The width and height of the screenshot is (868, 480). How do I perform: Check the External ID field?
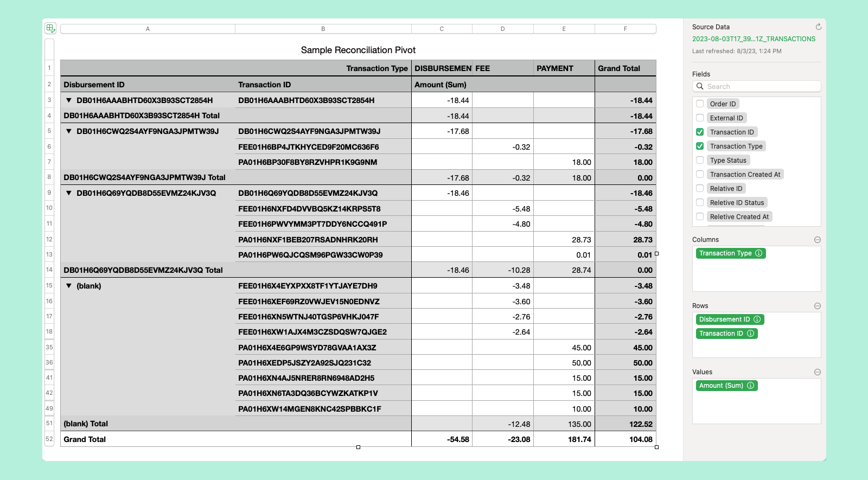(700, 118)
